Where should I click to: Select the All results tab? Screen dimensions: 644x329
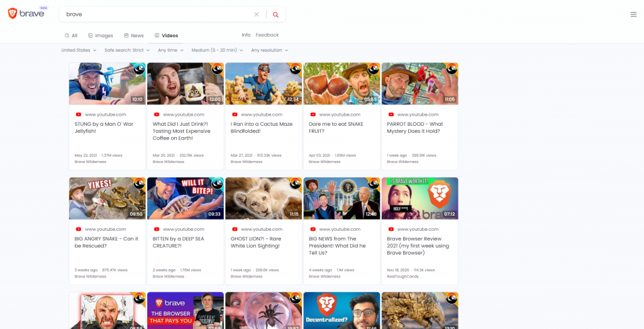pyautogui.click(x=71, y=36)
